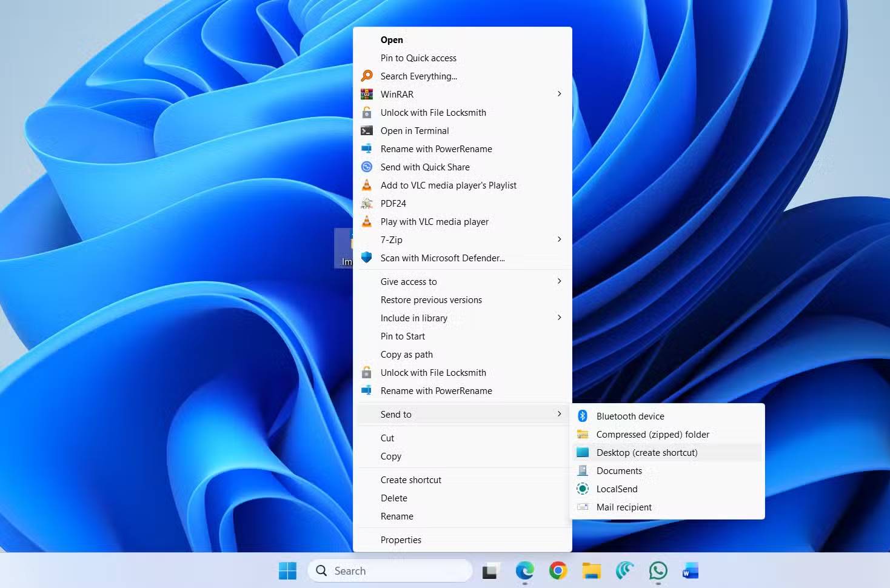Expand the Give access to submenu arrow
890x588 pixels.
tap(559, 281)
